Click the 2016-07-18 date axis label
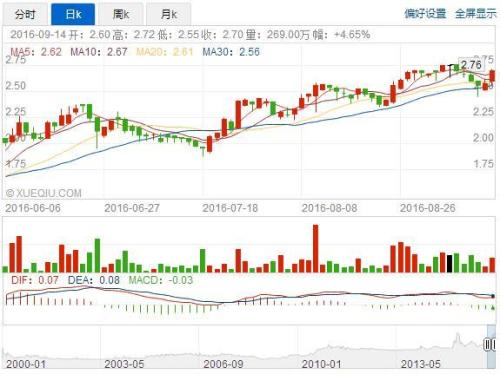The image size is (500, 374). [x=230, y=208]
